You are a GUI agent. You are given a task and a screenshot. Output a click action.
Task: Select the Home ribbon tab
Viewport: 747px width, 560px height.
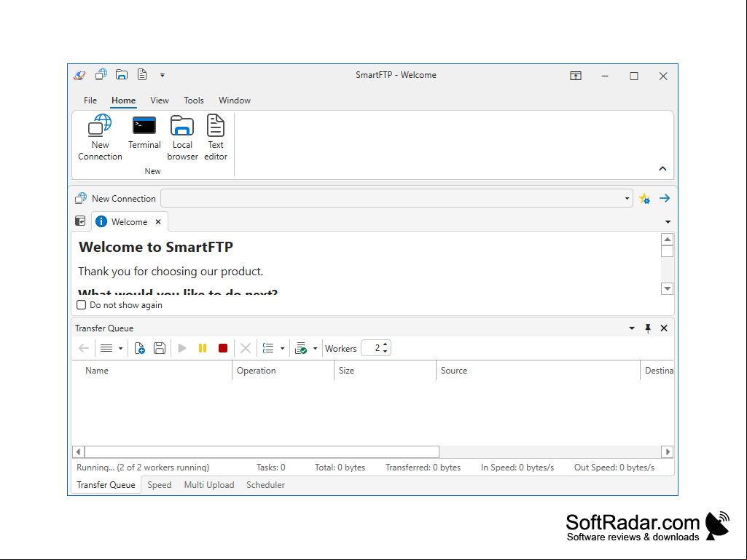click(123, 100)
